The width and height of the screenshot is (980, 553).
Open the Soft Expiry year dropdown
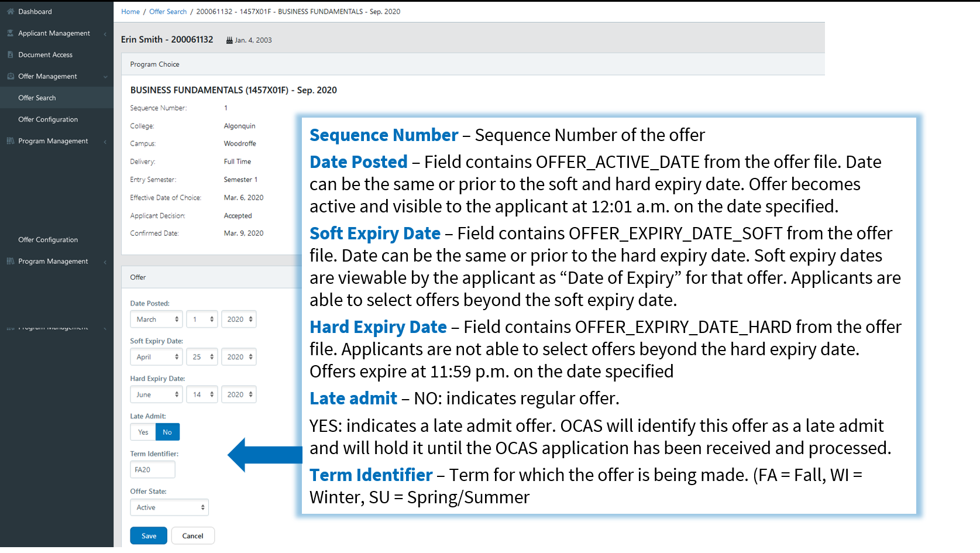[x=239, y=356]
